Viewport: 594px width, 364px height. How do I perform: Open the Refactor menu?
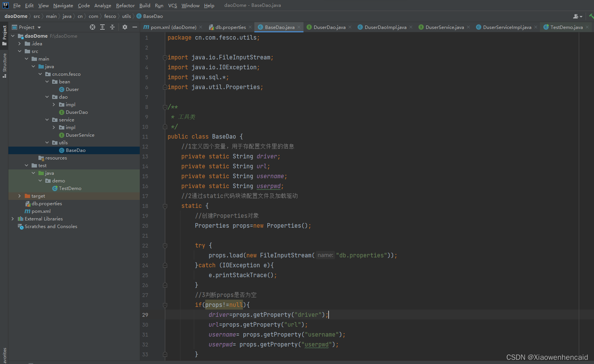pos(125,5)
